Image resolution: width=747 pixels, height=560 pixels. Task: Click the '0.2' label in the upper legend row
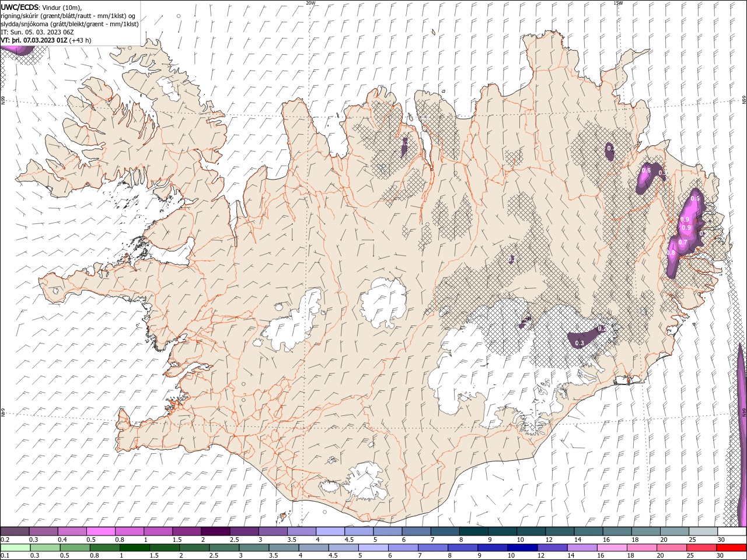click(5, 540)
